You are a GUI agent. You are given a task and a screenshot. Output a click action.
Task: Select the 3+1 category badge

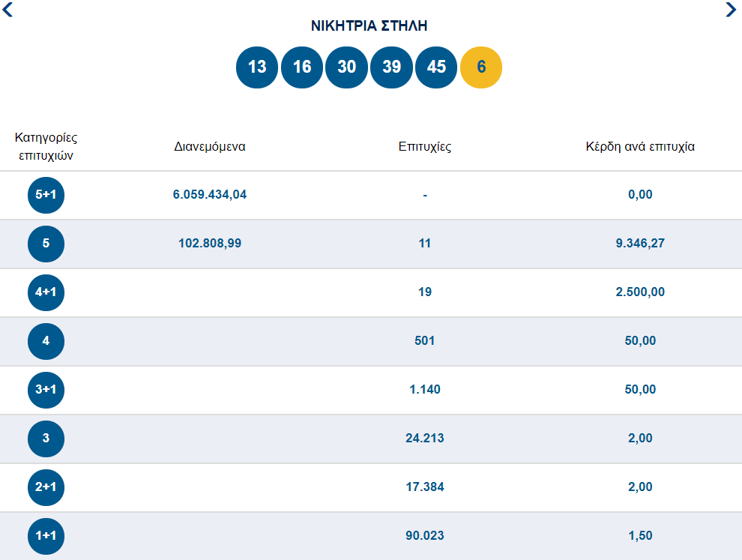click(x=46, y=390)
